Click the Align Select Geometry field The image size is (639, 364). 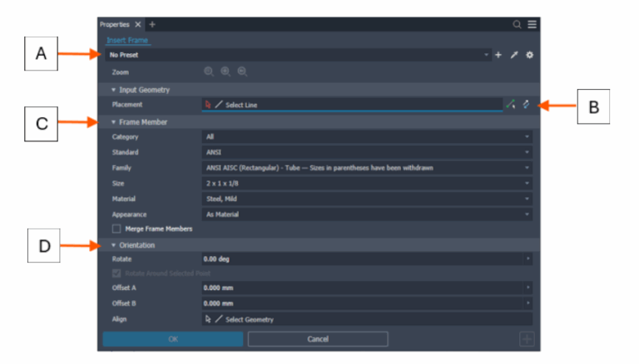point(367,319)
